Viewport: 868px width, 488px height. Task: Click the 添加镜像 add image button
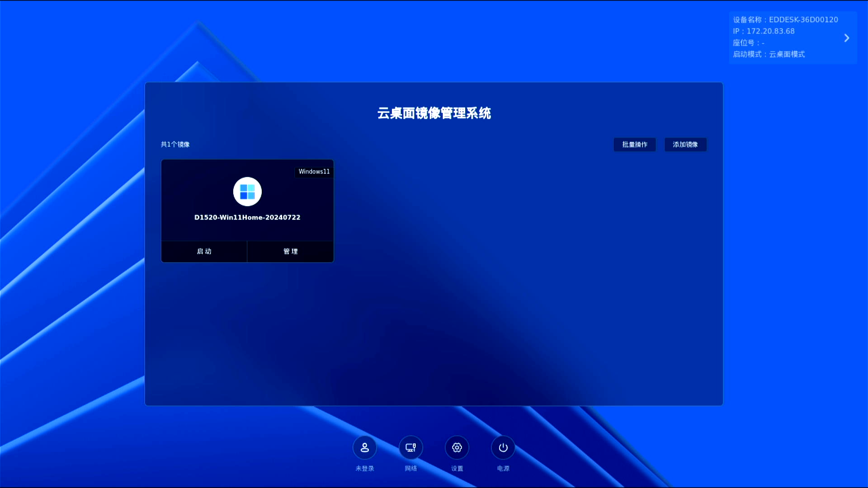pos(685,145)
